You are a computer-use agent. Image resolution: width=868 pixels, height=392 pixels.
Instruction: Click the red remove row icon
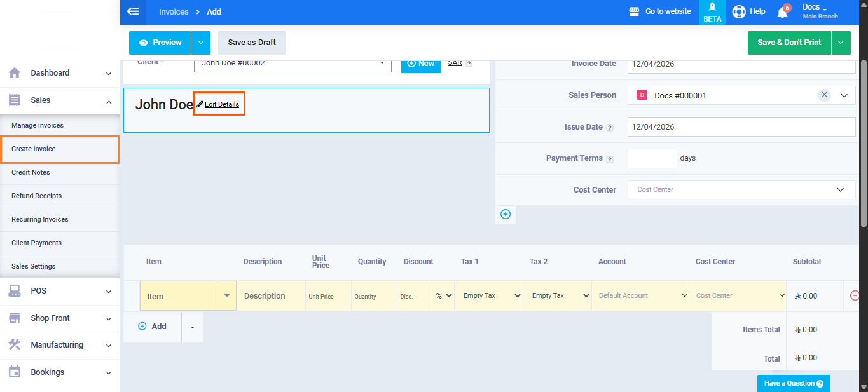pos(855,295)
